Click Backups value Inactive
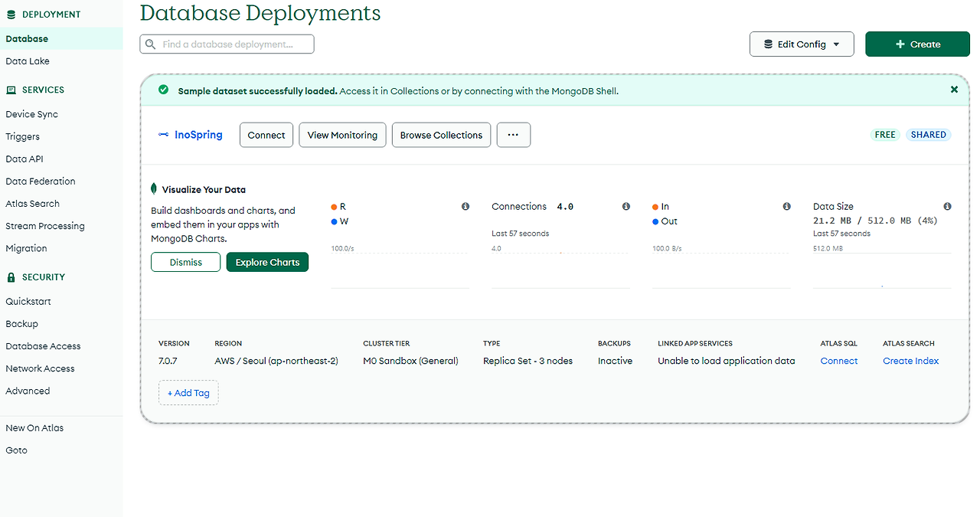The width and height of the screenshot is (980, 517). click(615, 361)
